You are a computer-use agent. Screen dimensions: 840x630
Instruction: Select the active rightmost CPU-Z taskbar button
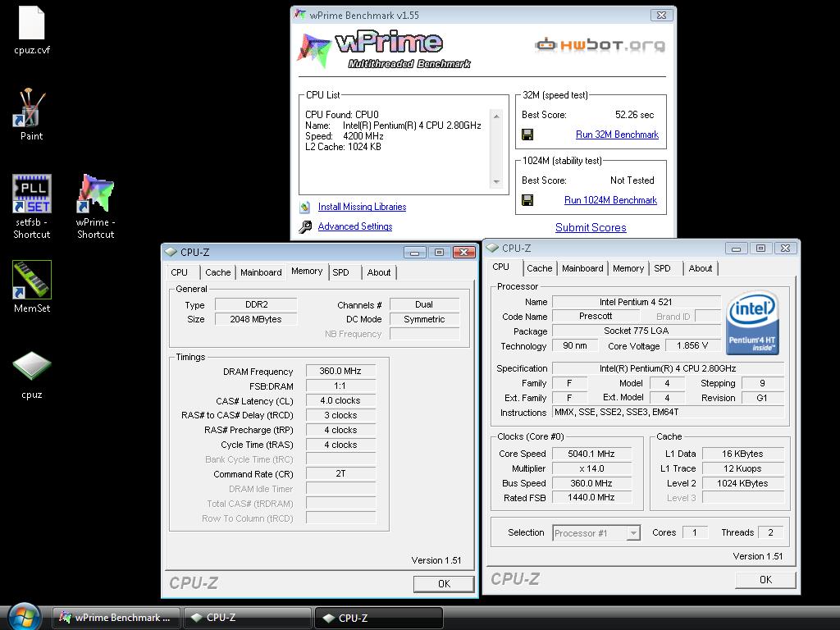pos(379,618)
